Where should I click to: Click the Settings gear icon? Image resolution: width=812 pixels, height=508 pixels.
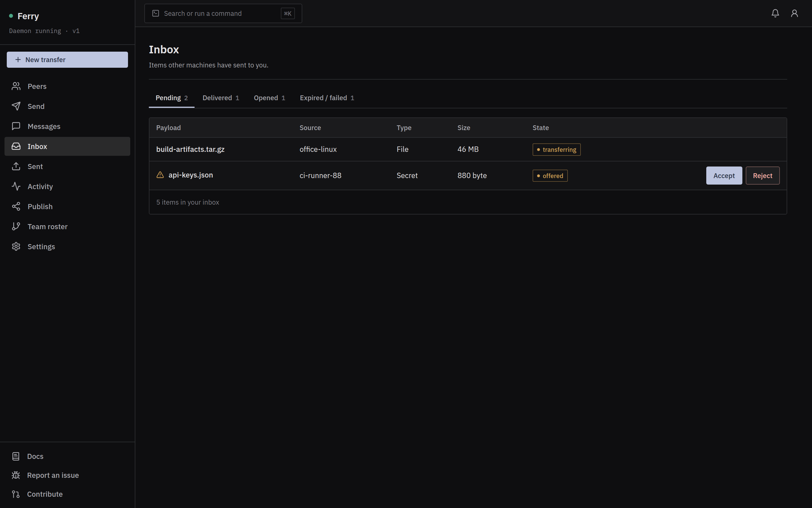tap(16, 247)
